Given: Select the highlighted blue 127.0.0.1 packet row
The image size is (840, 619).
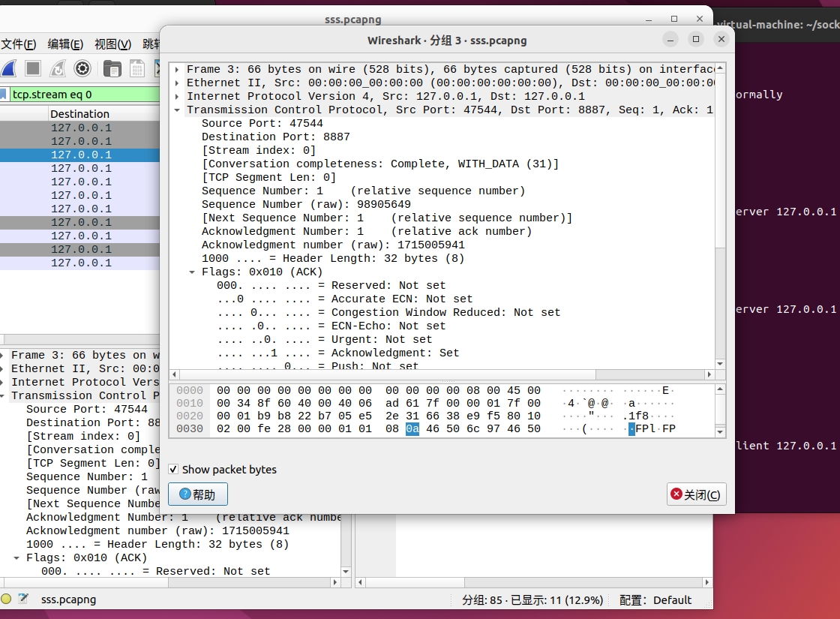Looking at the screenshot, I should (80, 155).
